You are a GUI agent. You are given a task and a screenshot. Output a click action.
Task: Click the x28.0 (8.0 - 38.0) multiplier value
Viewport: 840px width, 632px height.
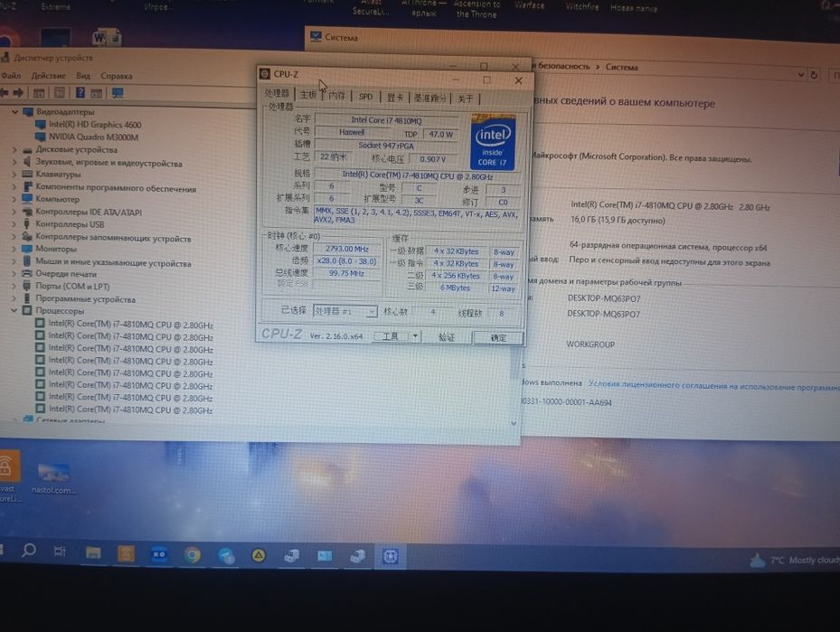pyautogui.click(x=346, y=260)
